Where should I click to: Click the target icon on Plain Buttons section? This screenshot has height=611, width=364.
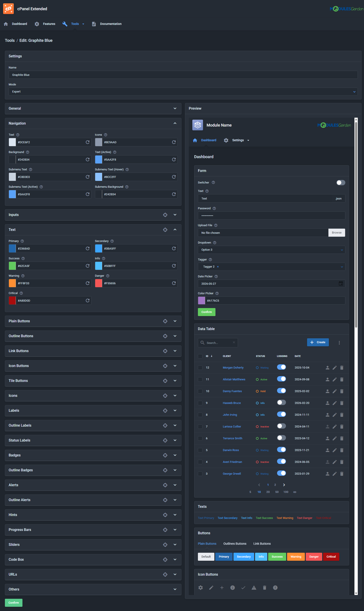[165, 321]
